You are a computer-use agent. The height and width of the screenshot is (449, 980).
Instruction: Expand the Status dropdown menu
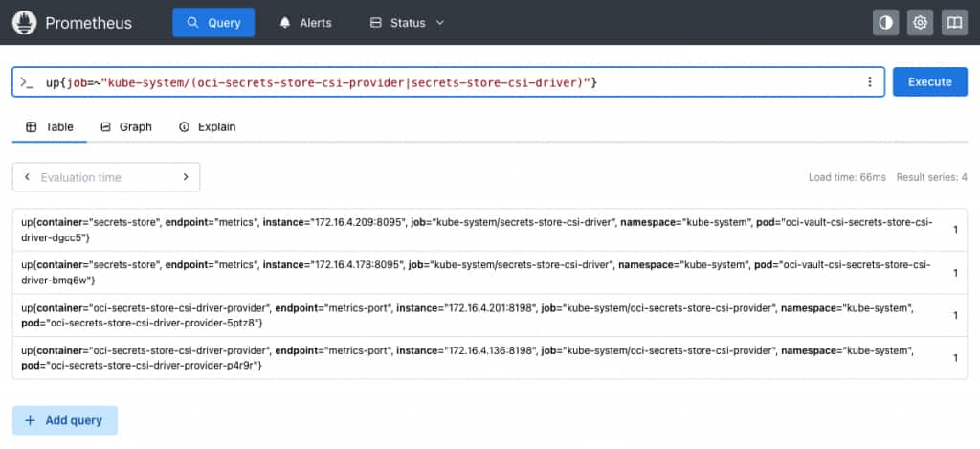pyautogui.click(x=407, y=23)
